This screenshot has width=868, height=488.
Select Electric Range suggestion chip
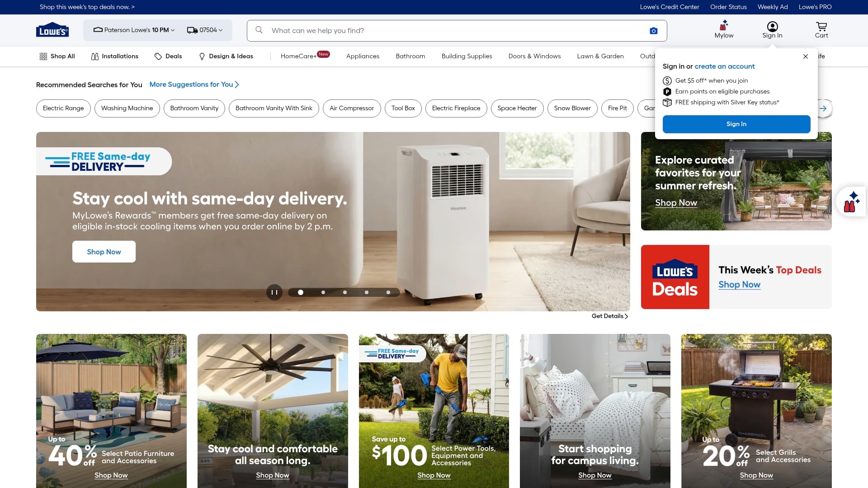pos(63,108)
